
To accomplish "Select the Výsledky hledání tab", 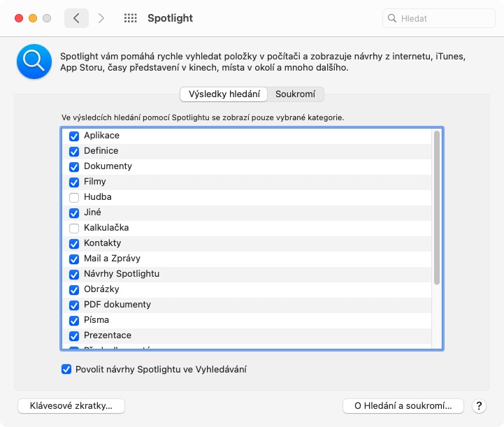I will tap(224, 94).
